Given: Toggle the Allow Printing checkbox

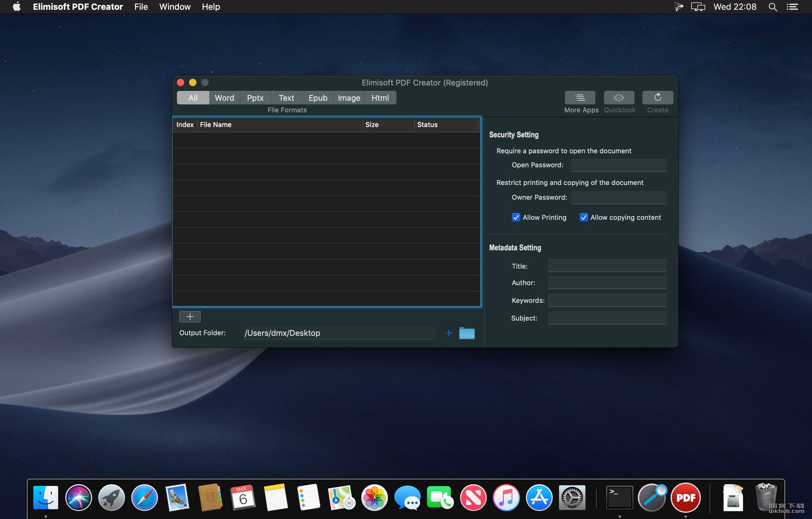Looking at the screenshot, I should (x=516, y=217).
